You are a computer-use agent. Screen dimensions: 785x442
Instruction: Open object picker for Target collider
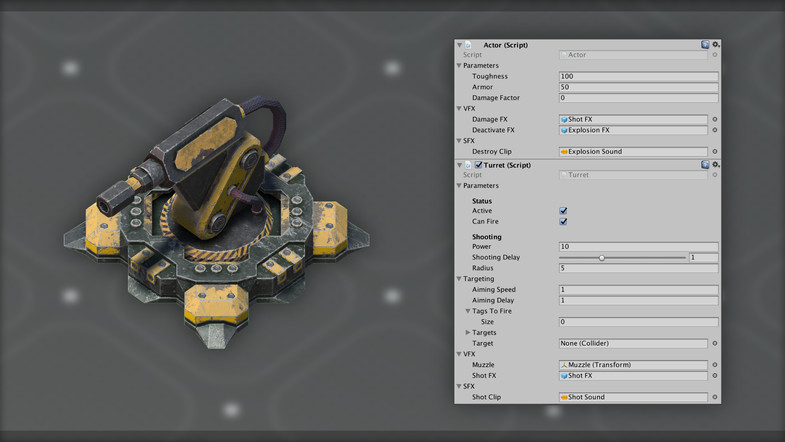(715, 343)
